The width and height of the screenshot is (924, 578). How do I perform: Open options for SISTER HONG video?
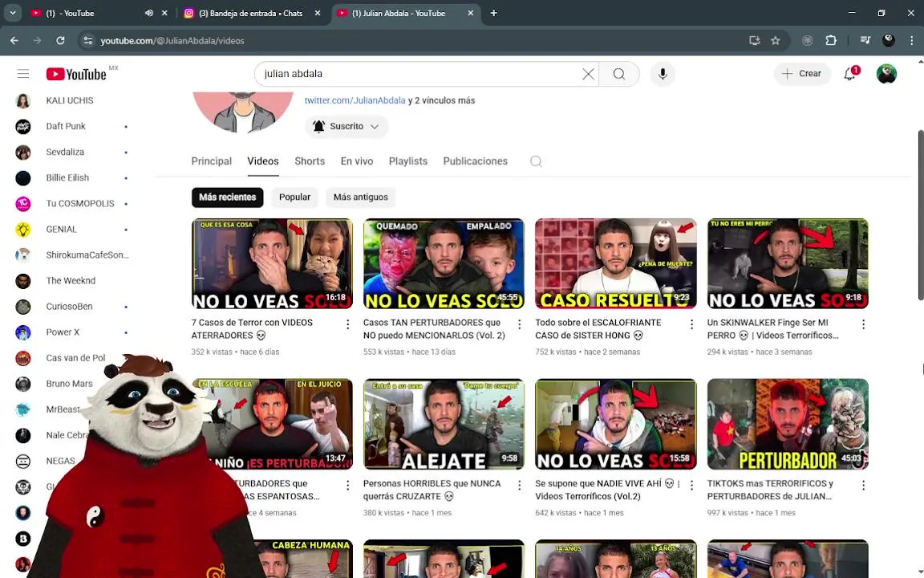pyautogui.click(x=691, y=324)
